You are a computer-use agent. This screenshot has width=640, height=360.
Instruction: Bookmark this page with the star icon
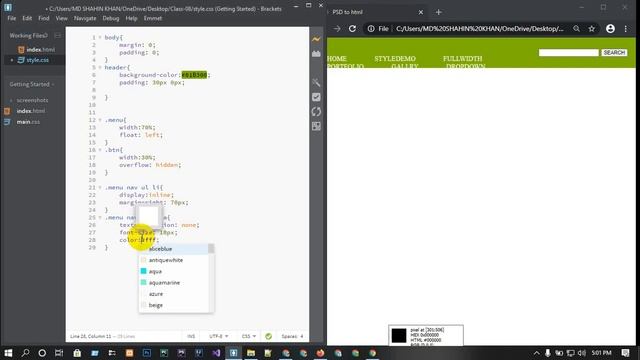point(591,29)
